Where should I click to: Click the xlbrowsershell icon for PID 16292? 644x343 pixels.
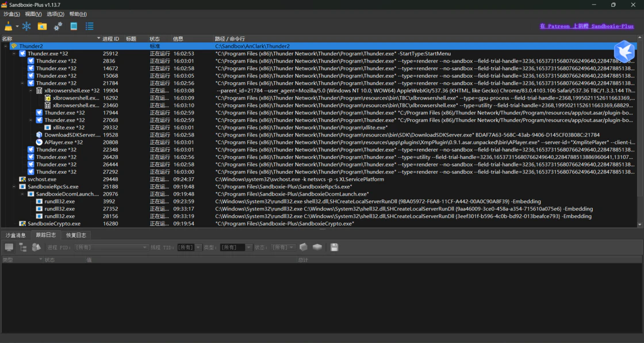tap(48, 98)
